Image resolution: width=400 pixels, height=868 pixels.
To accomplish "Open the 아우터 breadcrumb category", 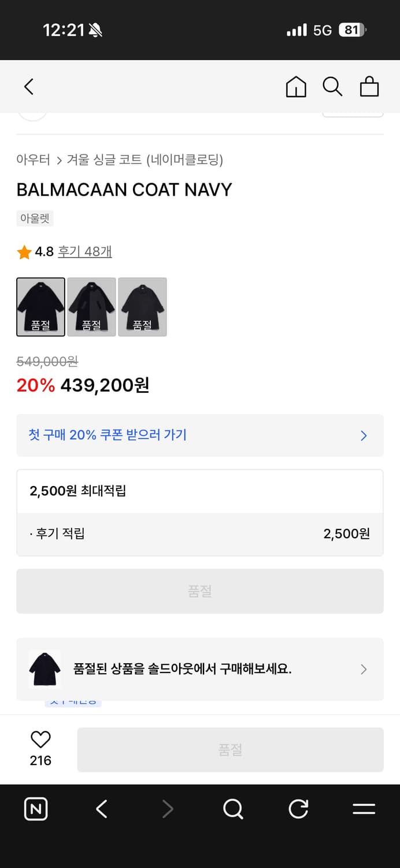I will click(x=29, y=160).
